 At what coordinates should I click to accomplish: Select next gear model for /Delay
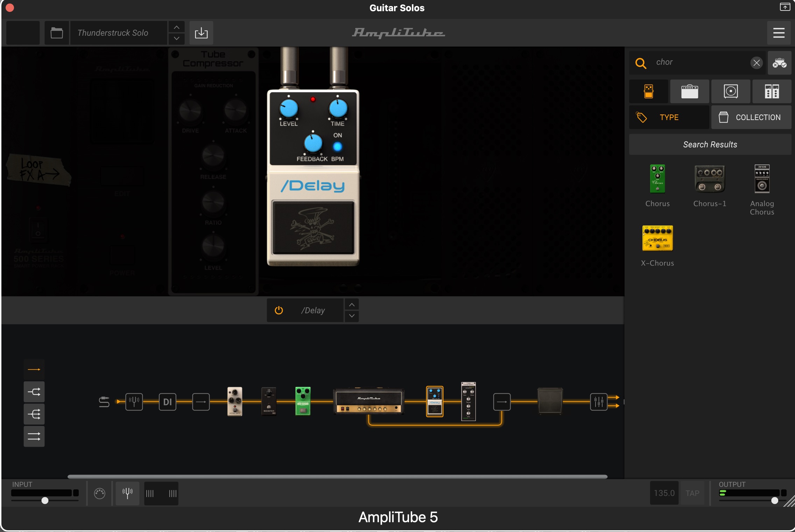coord(352,316)
